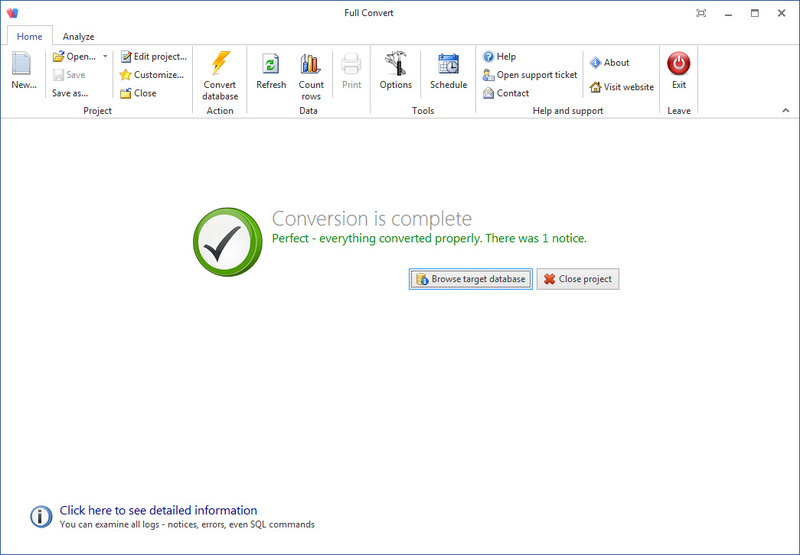This screenshot has height=555, width=800.
Task: Click Browse target database button
Action: point(470,279)
